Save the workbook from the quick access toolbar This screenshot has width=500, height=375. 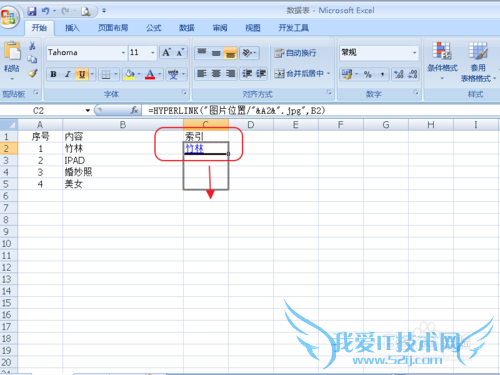click(x=32, y=11)
